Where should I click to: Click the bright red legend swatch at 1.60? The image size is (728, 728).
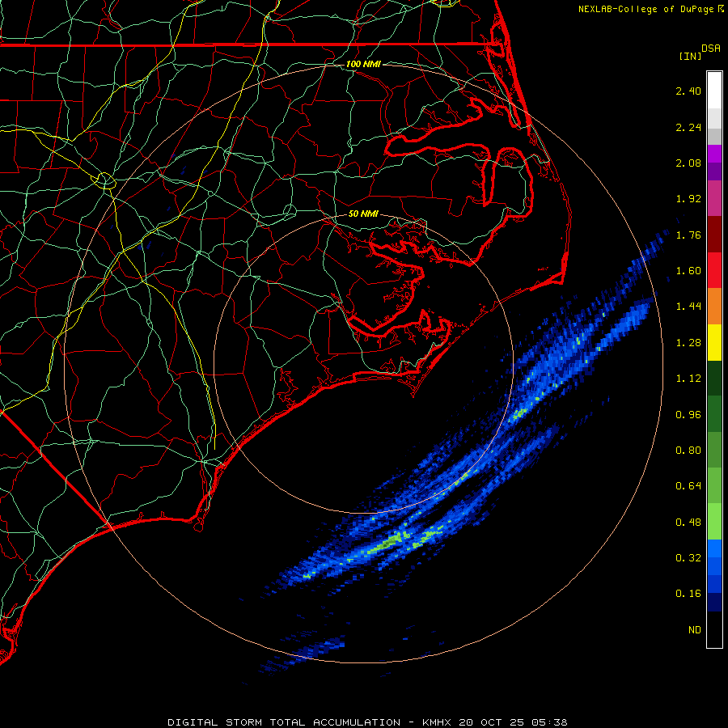(x=714, y=270)
